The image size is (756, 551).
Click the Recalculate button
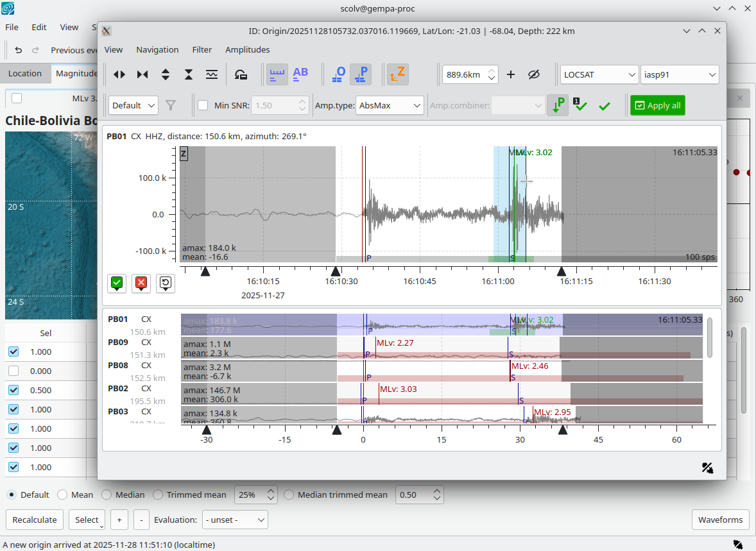coord(35,520)
